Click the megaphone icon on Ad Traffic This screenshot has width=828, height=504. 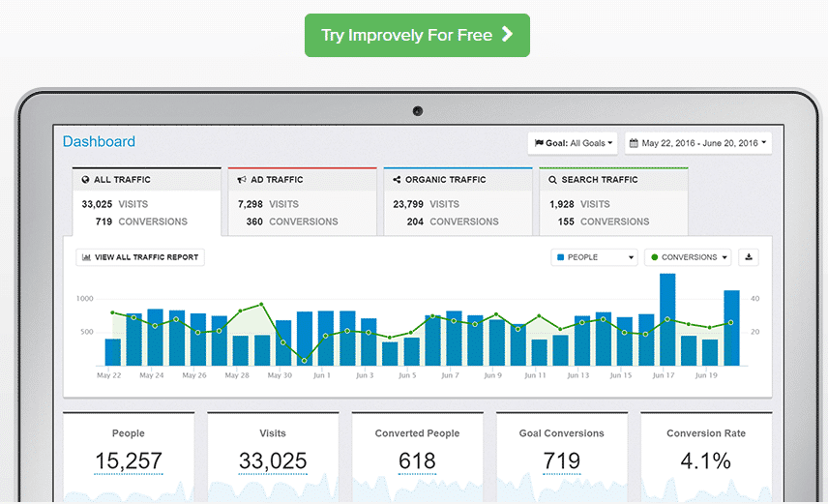click(242, 180)
